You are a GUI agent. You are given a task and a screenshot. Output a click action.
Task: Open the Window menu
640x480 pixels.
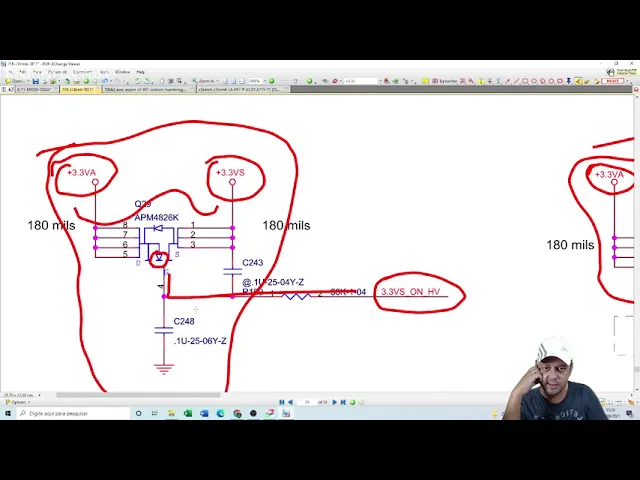(122, 72)
